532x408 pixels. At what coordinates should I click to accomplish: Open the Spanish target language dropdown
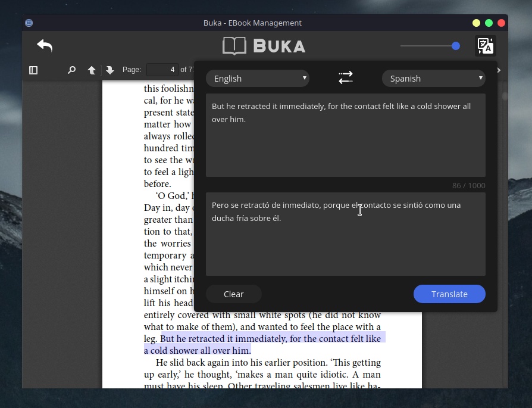pos(433,79)
